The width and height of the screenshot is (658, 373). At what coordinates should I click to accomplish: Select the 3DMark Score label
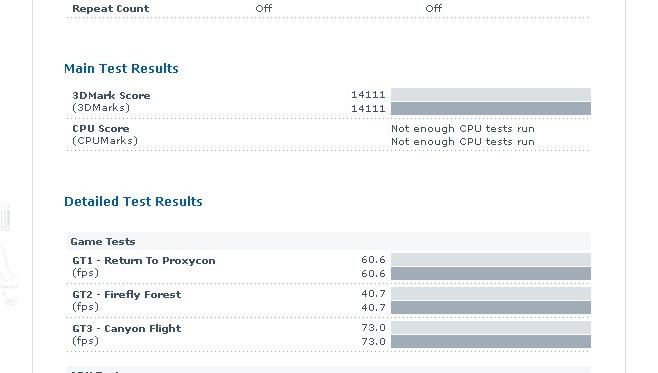[111, 96]
